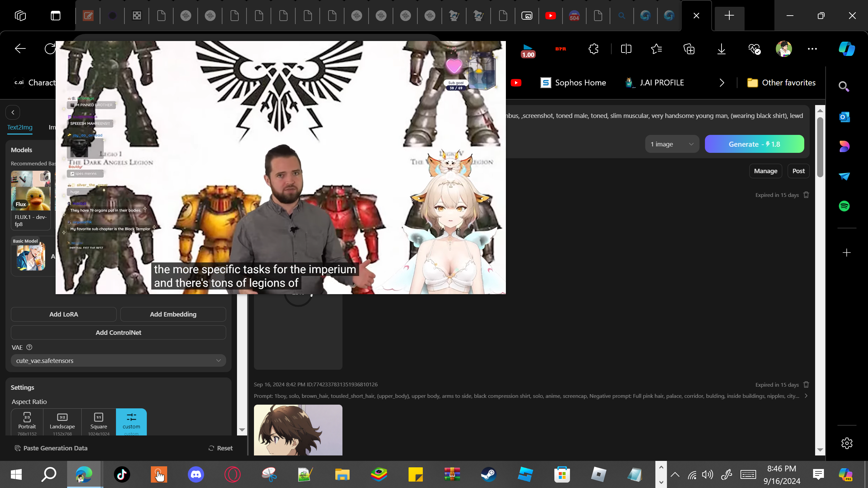Switch to the 504 browser tab
The image size is (868, 488).
574,16
